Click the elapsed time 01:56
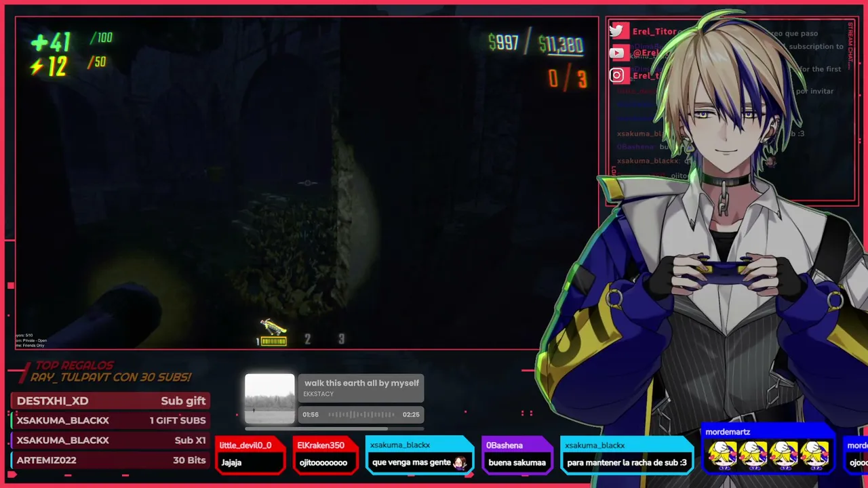 311,415
